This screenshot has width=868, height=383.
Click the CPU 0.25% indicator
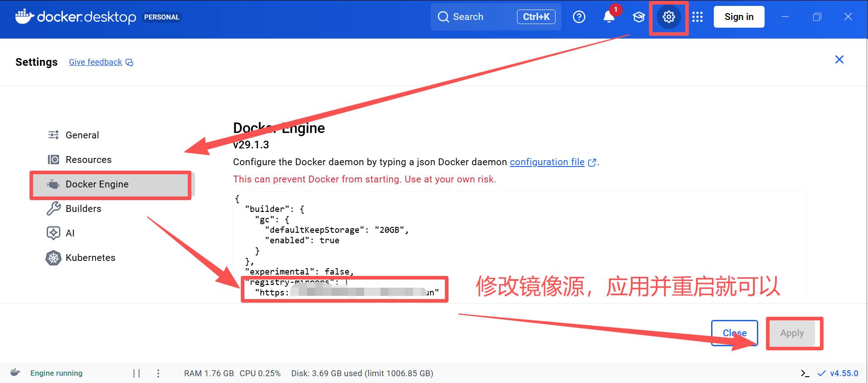(260, 373)
